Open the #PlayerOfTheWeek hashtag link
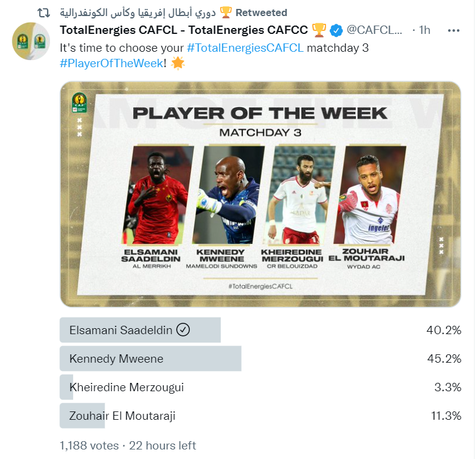The image size is (476, 459). pyautogui.click(x=111, y=63)
